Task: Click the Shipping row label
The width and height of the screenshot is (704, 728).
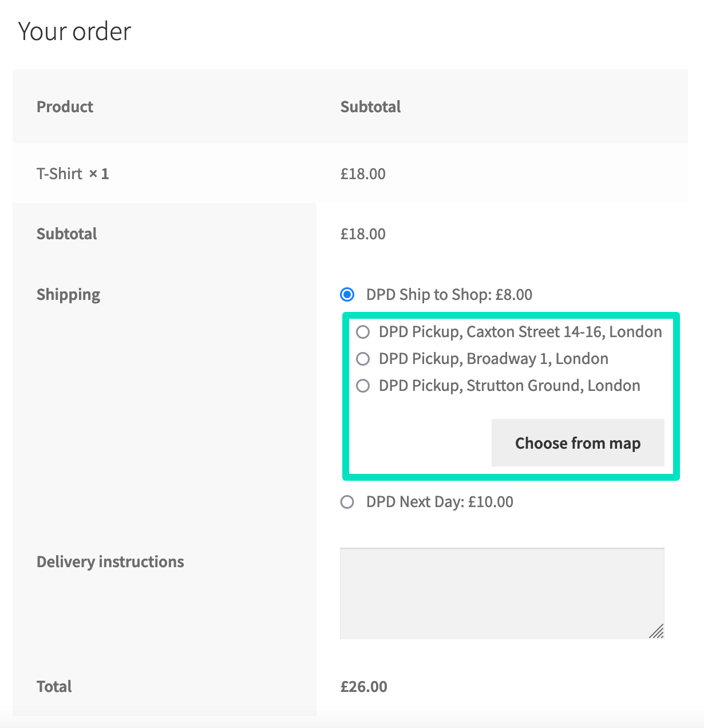Action: point(68,295)
